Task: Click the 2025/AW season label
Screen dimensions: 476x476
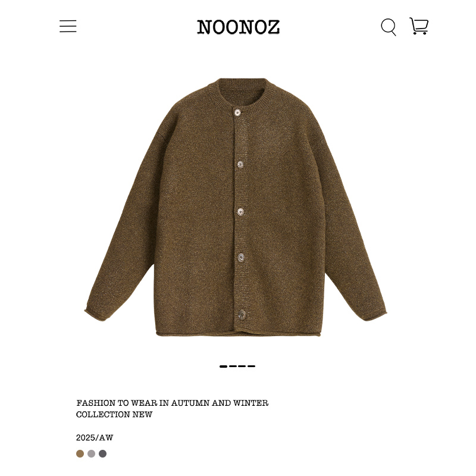Action: (x=95, y=438)
